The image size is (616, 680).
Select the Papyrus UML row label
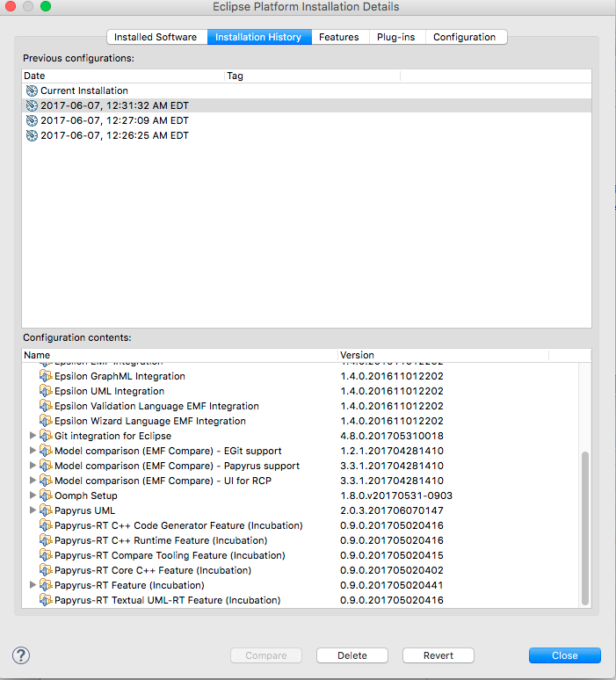pyautogui.click(x=85, y=510)
